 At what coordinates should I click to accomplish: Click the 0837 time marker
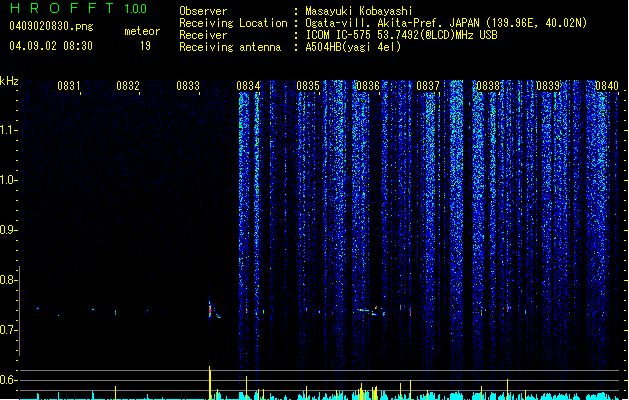point(428,86)
